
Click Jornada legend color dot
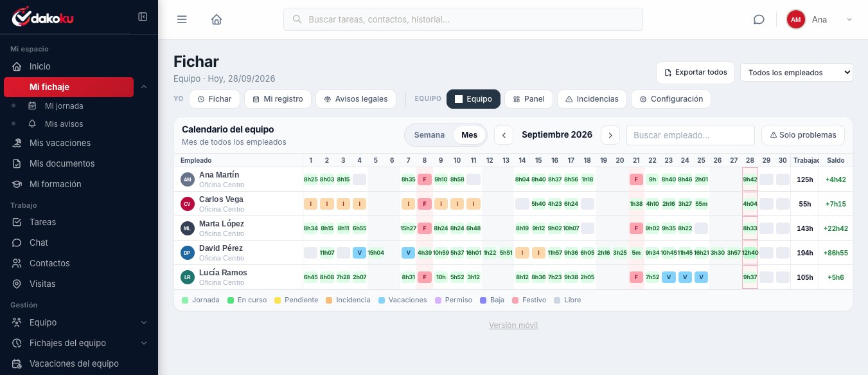click(x=185, y=300)
